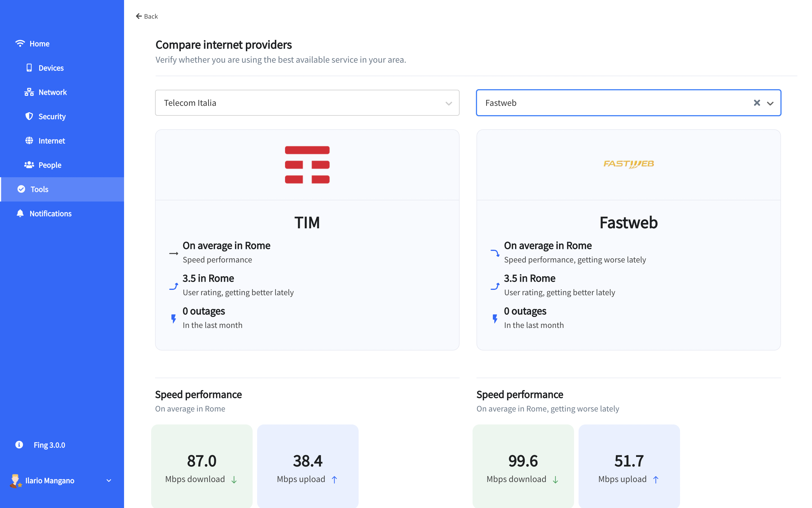Image resolution: width=812 pixels, height=508 pixels.
Task: Click the Network topology icon
Action: pyautogui.click(x=29, y=92)
